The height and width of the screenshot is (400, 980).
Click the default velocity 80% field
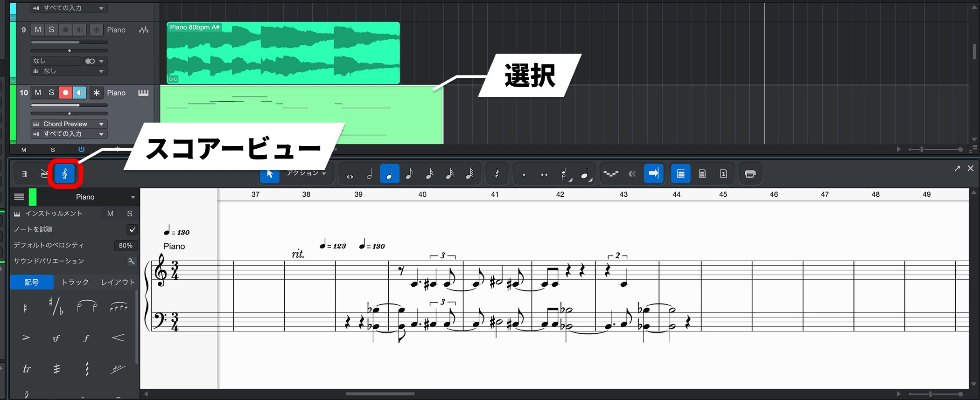(125, 245)
